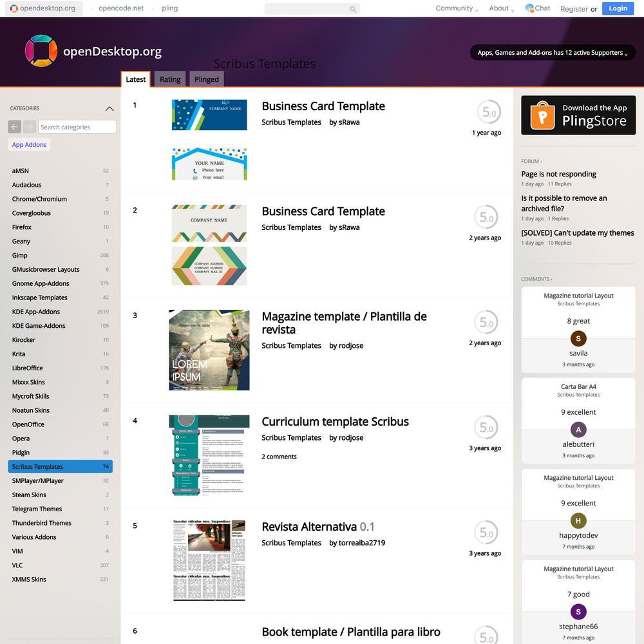The width and height of the screenshot is (644, 644).
Task: Switch to the Rating tab
Action: pos(170,79)
